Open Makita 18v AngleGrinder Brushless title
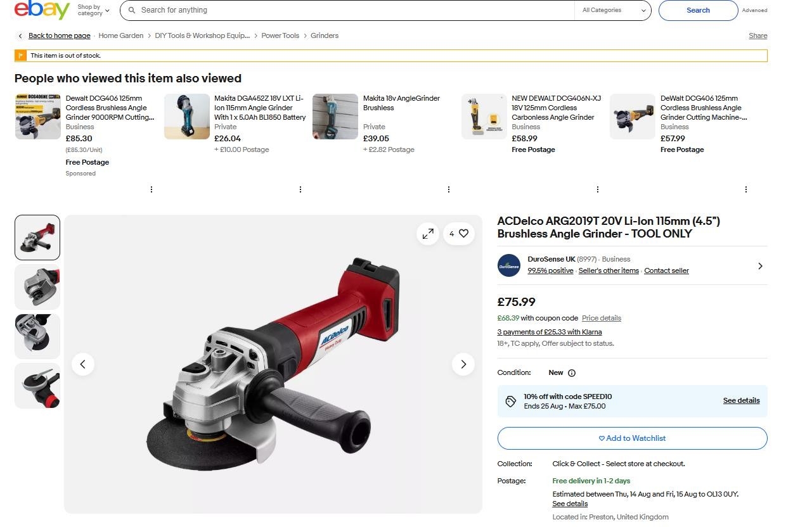The width and height of the screenshot is (812, 527). [401, 103]
